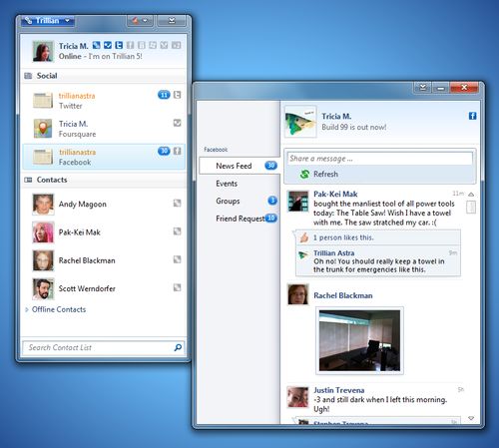Click "1 person likes this." link

pyautogui.click(x=343, y=237)
